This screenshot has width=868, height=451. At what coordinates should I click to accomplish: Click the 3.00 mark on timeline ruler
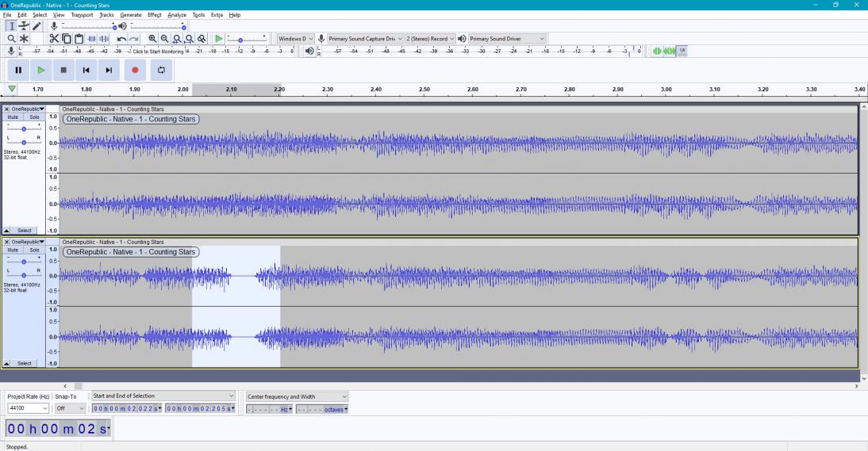(666, 90)
